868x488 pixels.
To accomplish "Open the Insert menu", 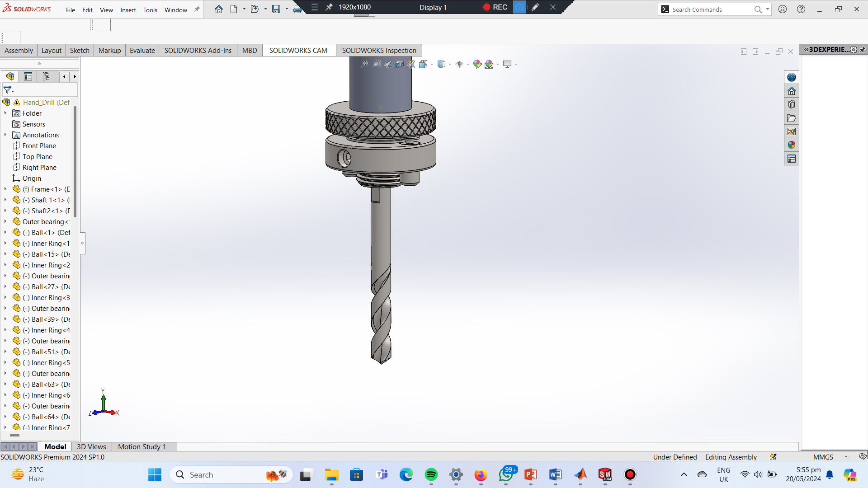I will coord(128,10).
